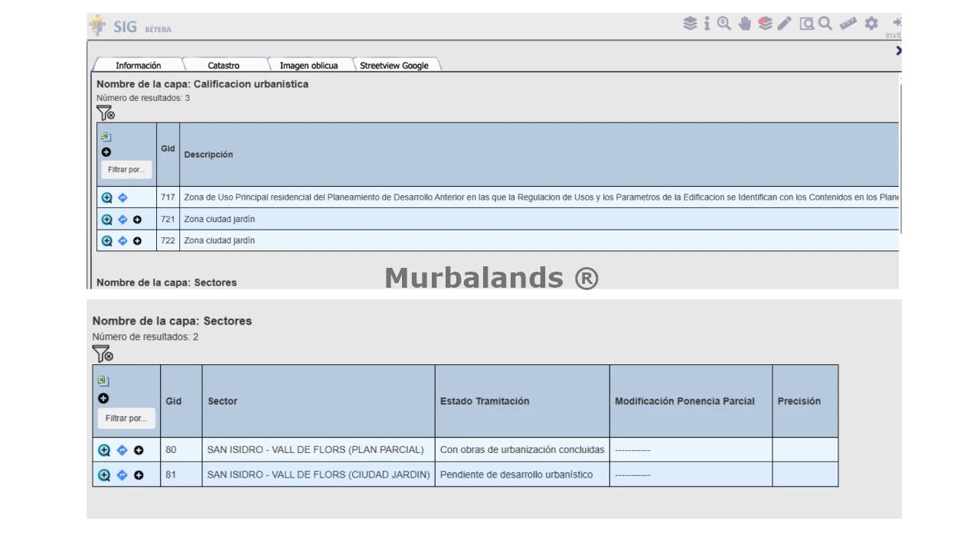Open the layers stack tool in toolbar
The height and width of the screenshot is (551, 980).
(690, 24)
